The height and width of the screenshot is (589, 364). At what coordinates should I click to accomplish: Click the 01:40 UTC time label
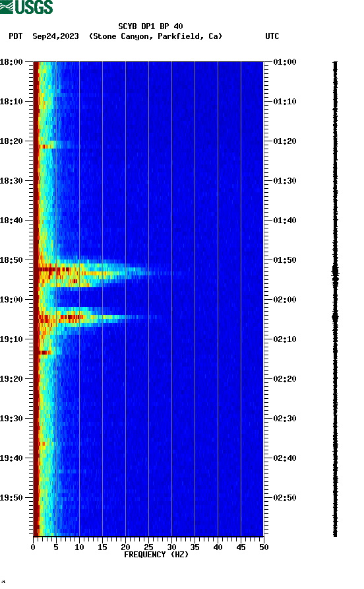[x=285, y=221]
